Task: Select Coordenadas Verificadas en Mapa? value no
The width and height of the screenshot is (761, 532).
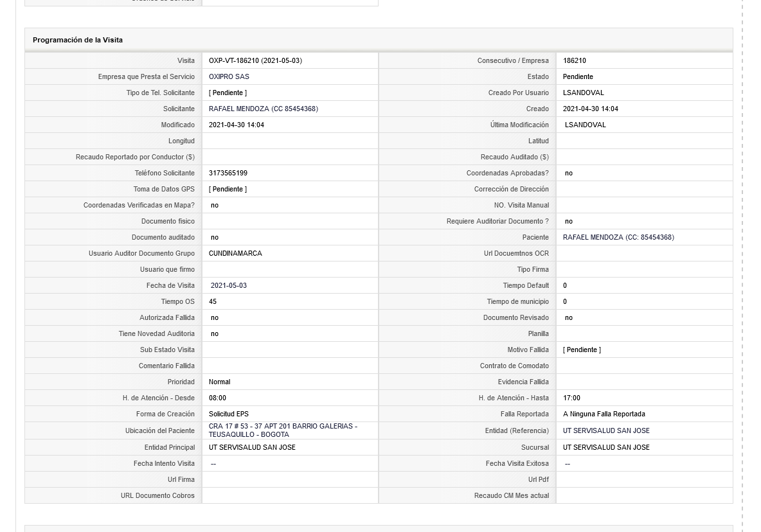Action: click(x=215, y=205)
